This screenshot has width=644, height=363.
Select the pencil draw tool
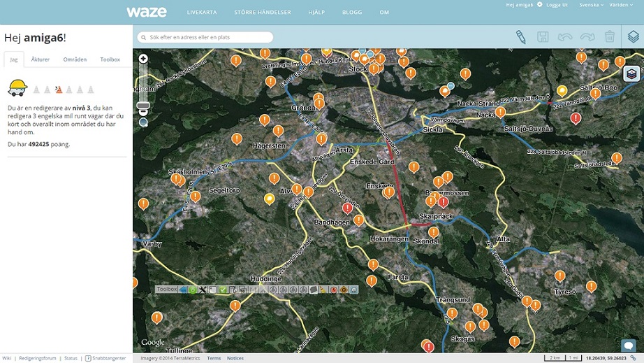[520, 37]
